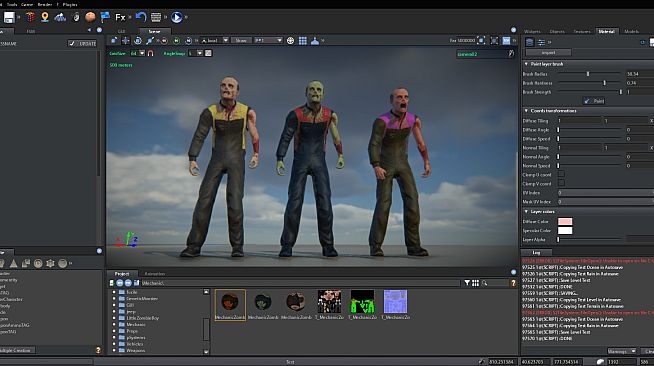The height and width of the screenshot is (366, 654).
Task: Select the first MechanicZombie material thumbnail
Action: 230,305
